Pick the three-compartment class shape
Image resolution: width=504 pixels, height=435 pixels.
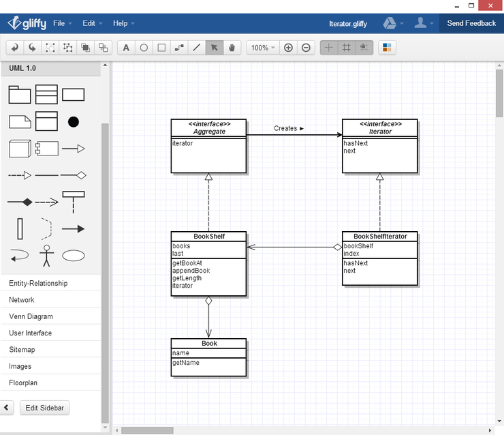pyautogui.click(x=46, y=95)
